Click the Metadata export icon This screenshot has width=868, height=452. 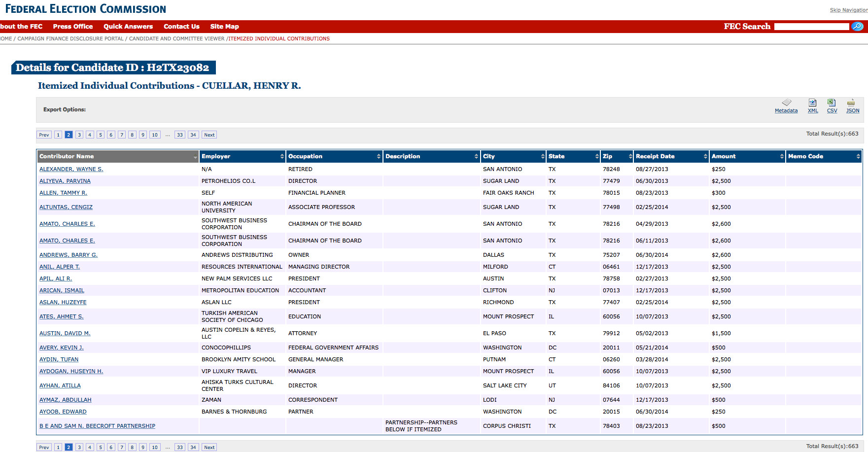[786, 103]
